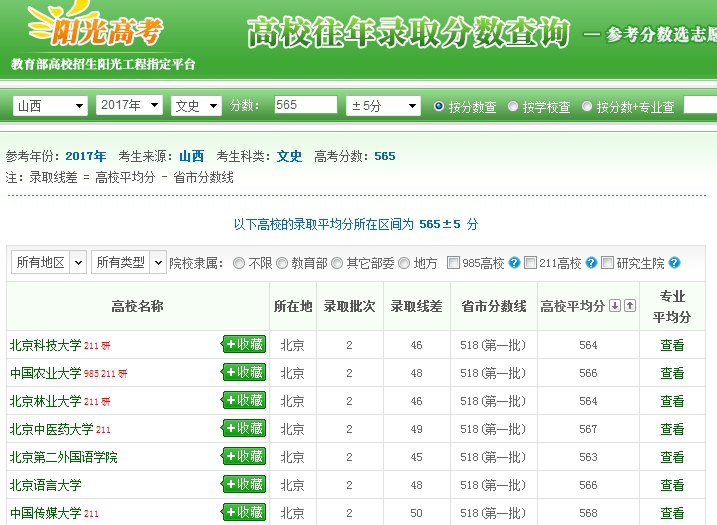Image resolution: width=717 pixels, height=525 pixels.
Task: Open the 所有类型 school type dropdown
Action: coord(129,262)
